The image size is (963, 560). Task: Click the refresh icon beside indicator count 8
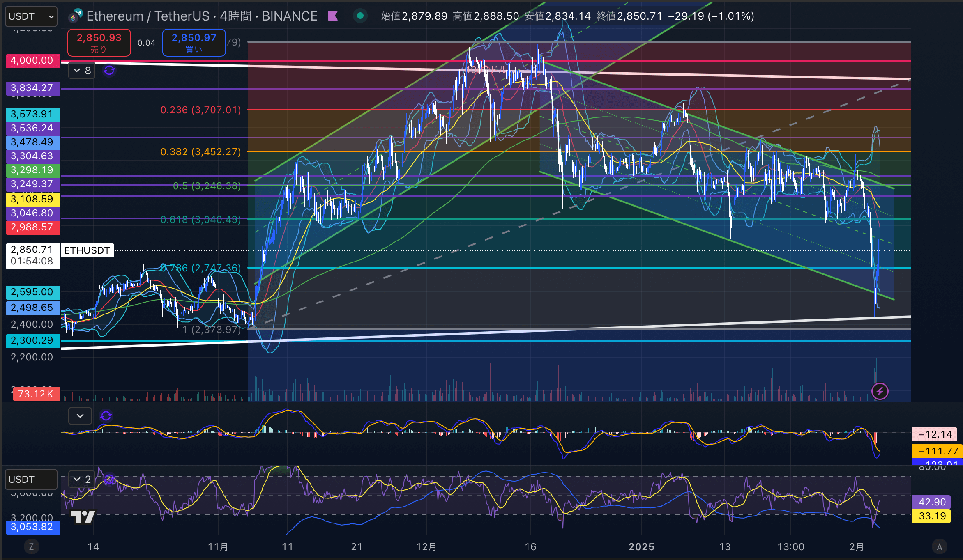[109, 71]
